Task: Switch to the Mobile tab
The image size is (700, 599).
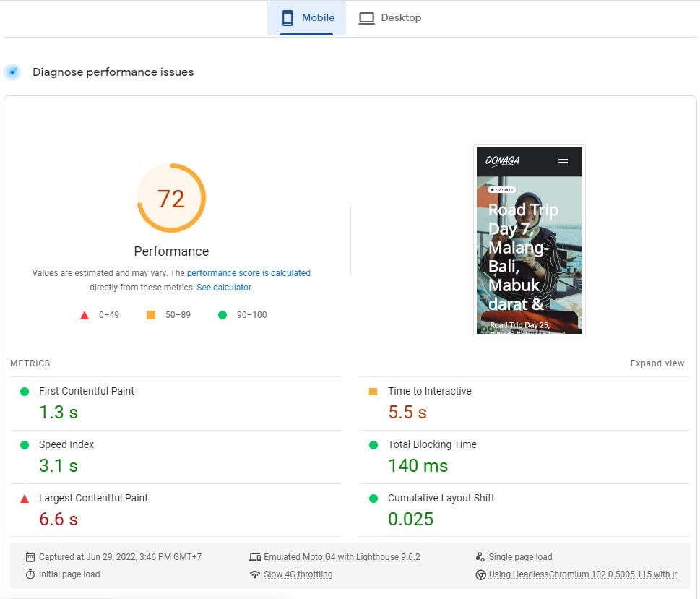Action: tap(307, 18)
